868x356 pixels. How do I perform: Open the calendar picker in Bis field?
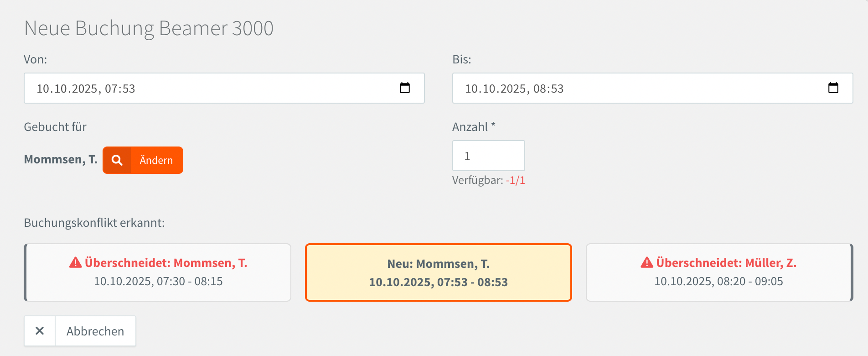[833, 88]
